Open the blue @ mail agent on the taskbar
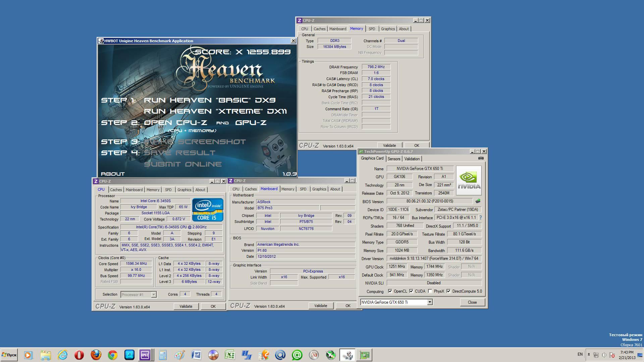Screen dimensions: 644x362 click(x=280, y=355)
